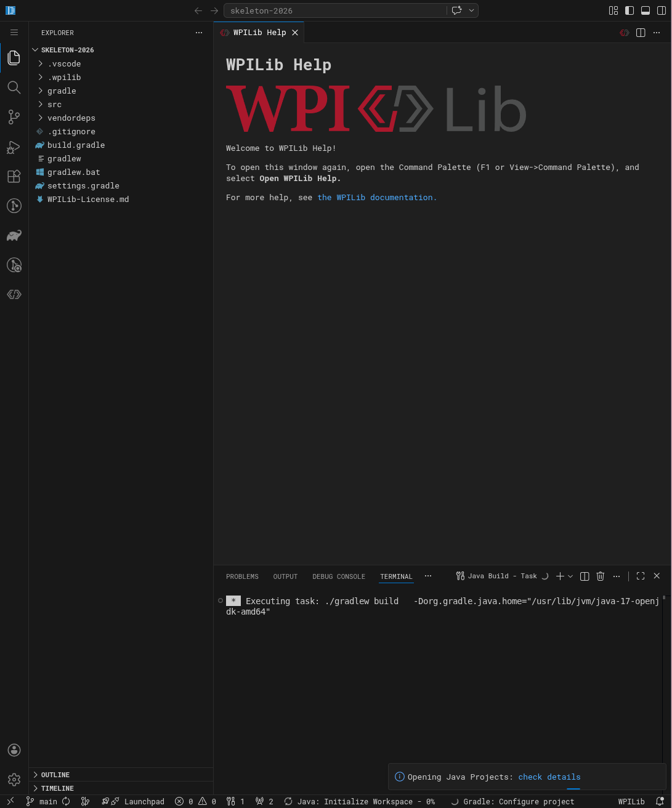Click the WPILib icon in editor toolbar

[625, 33]
